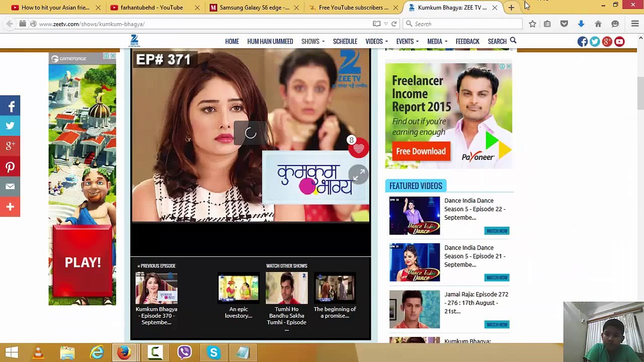This screenshot has height=362, width=644.
Task: Open Skype from the taskbar
Action: click(214, 352)
